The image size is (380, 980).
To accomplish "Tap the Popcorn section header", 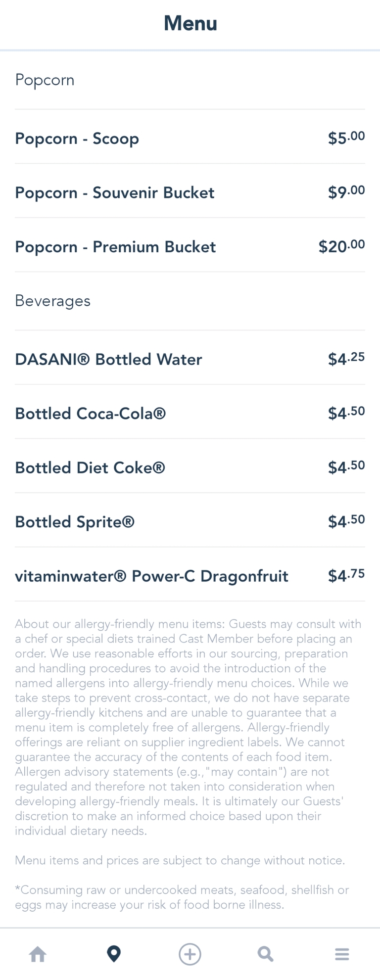I will pos(45,80).
